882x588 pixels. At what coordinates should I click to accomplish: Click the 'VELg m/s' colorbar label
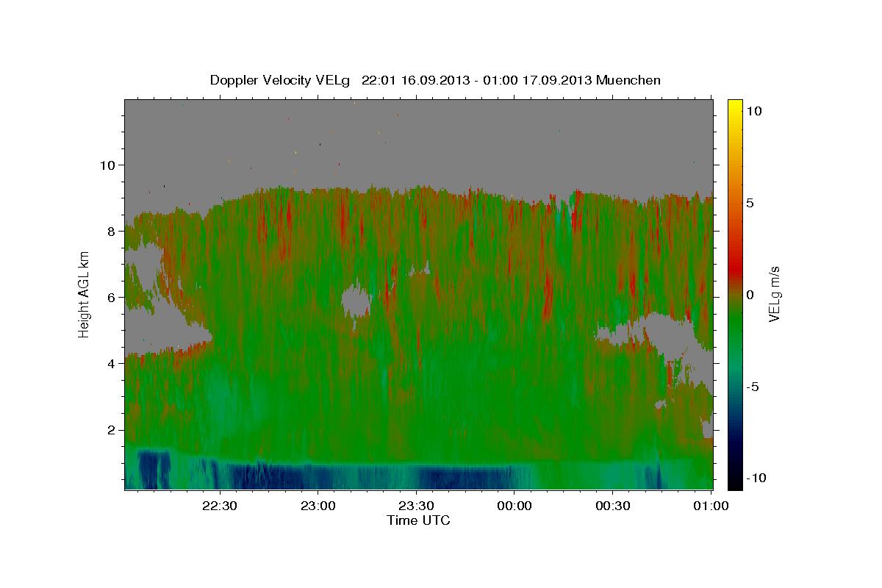(x=775, y=294)
